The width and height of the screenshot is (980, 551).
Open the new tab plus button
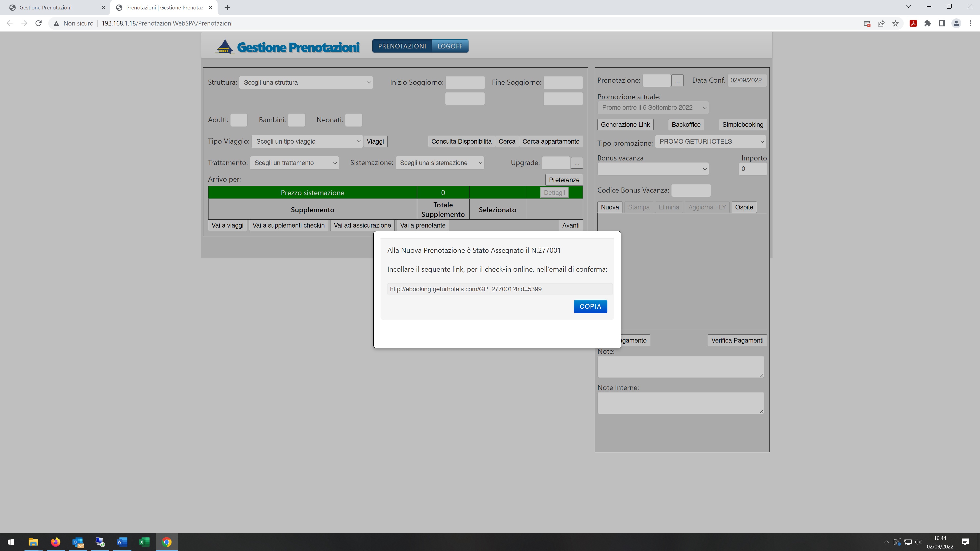[227, 8]
